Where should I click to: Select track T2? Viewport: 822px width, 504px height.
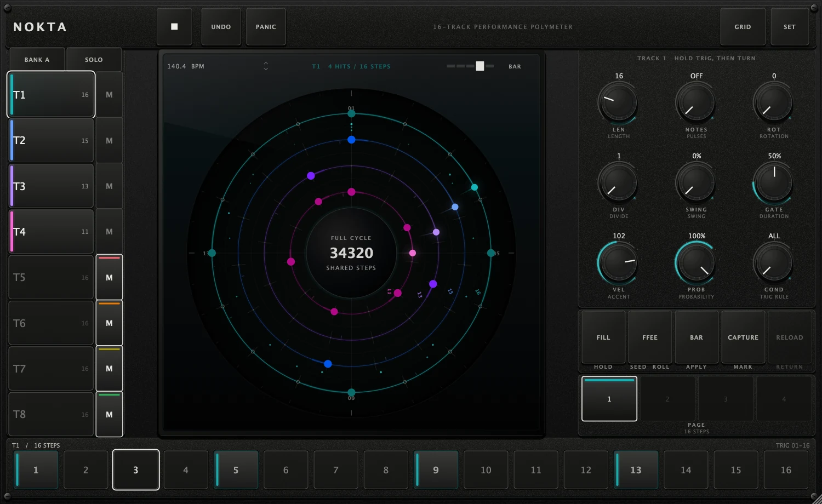pos(52,140)
